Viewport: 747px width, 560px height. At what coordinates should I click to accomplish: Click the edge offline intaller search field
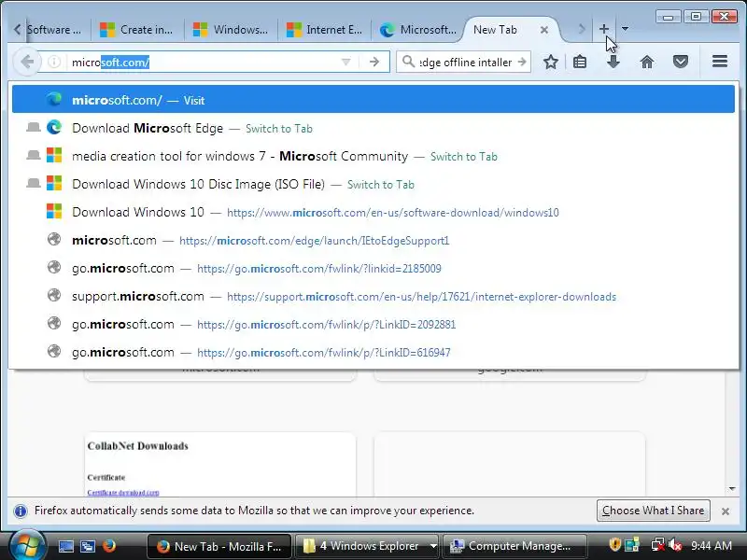click(465, 63)
